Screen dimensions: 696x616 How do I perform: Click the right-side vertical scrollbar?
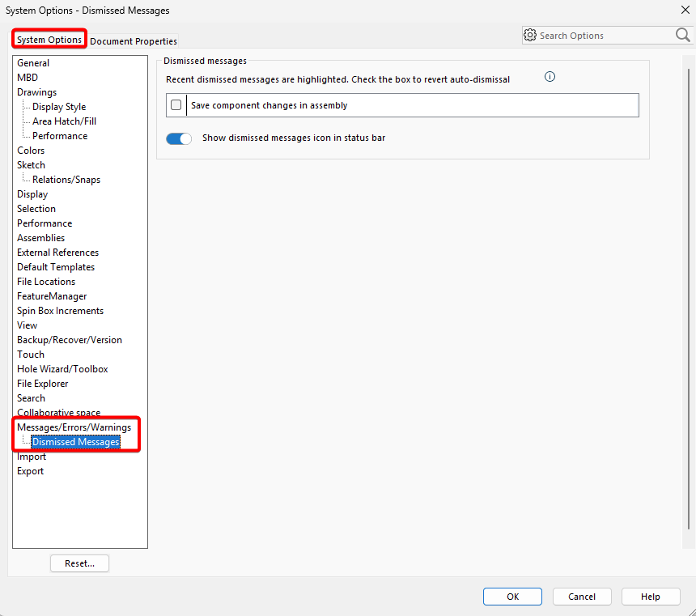[689, 299]
